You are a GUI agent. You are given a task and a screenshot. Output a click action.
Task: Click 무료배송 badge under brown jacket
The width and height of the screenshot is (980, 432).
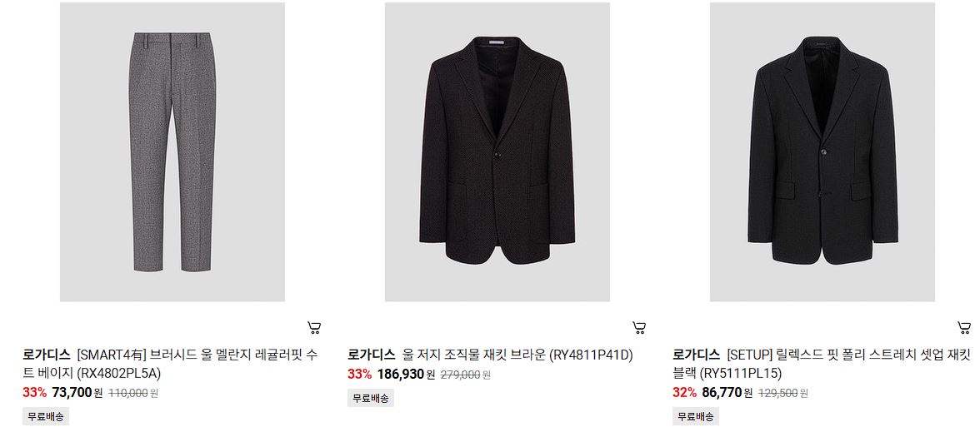click(371, 398)
